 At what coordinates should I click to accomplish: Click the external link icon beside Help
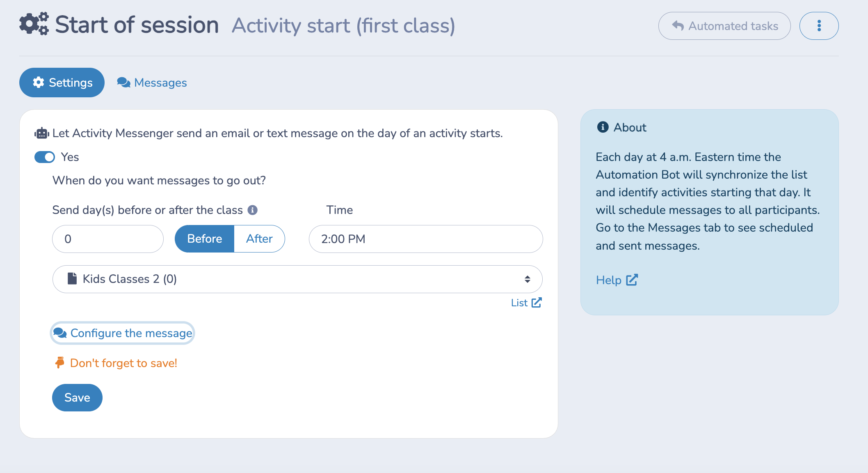tap(632, 280)
